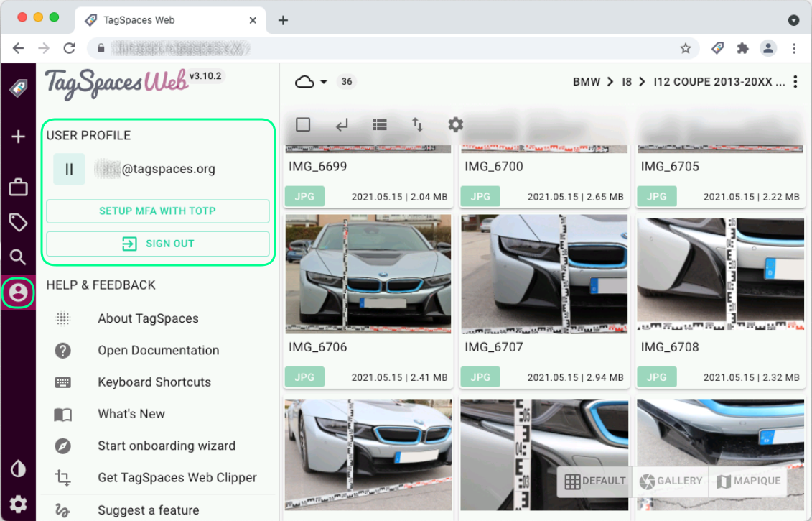Bookmark page with star icon

click(x=685, y=48)
